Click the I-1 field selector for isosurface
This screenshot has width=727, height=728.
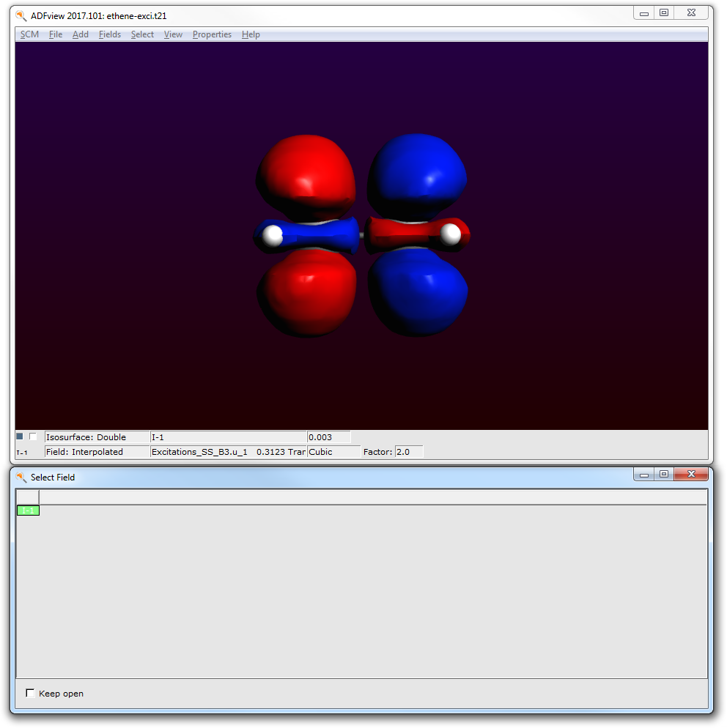tap(228, 437)
